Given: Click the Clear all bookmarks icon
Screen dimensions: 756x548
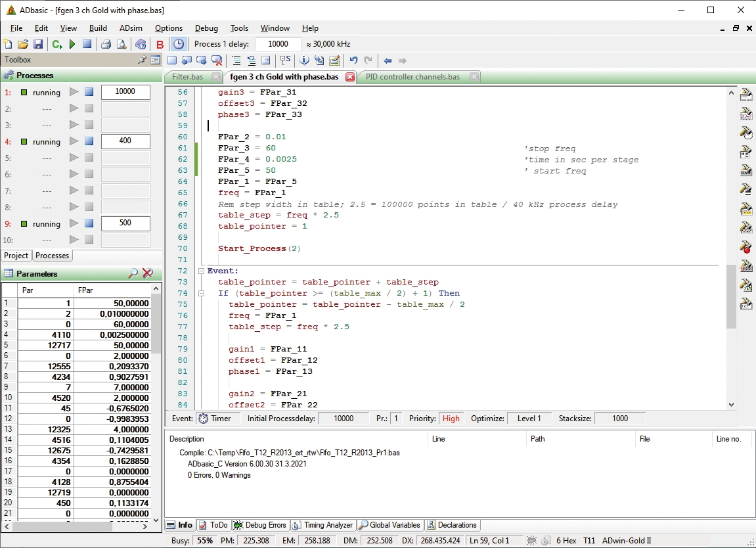Looking at the screenshot, I should click(217, 60).
